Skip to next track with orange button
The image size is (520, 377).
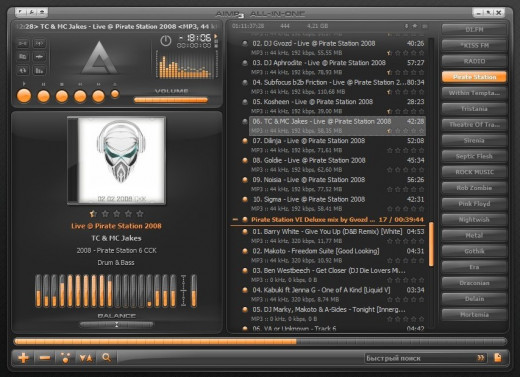tap(98, 96)
